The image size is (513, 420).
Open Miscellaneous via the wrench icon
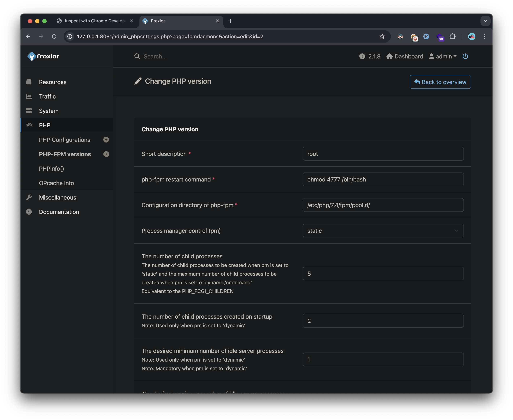29,197
